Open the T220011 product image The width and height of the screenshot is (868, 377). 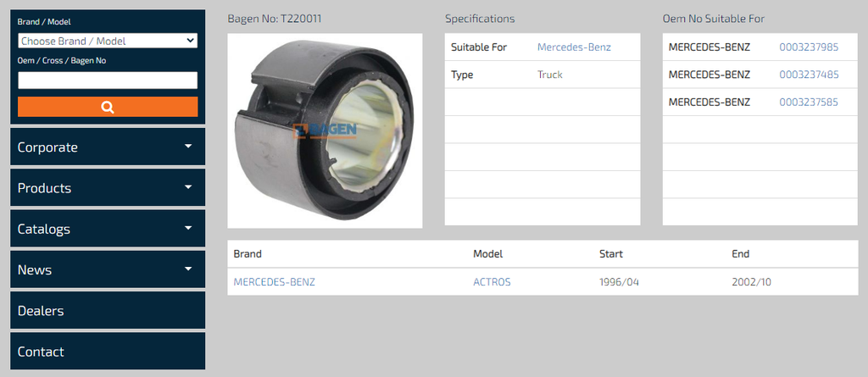[325, 130]
